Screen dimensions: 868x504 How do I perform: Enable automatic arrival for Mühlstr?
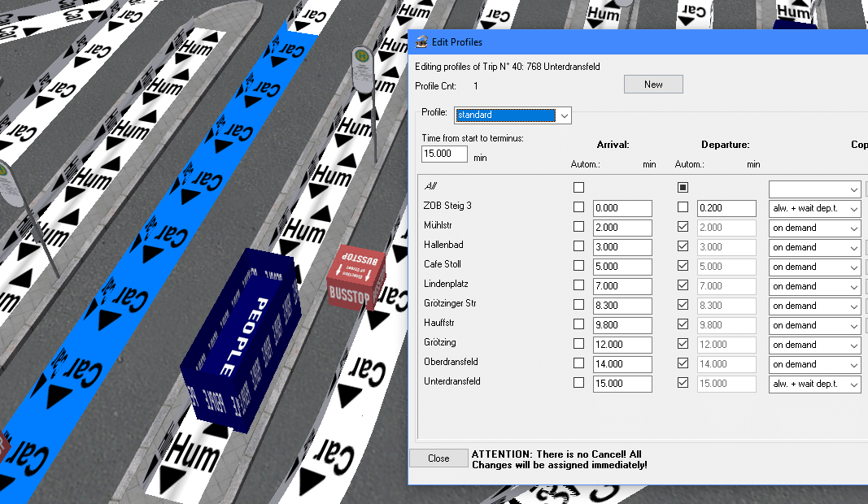pyautogui.click(x=578, y=228)
